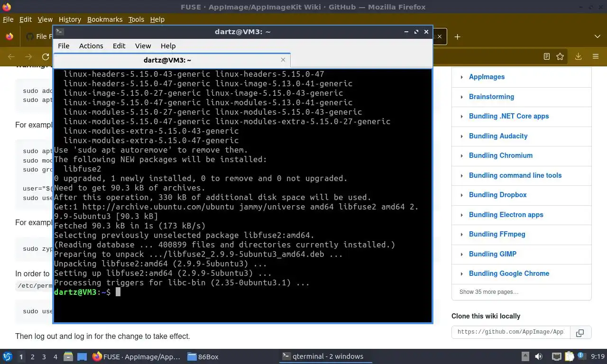The image size is (607, 364).
Task: Click the panel clock showing 9:19
Action: click(598, 356)
